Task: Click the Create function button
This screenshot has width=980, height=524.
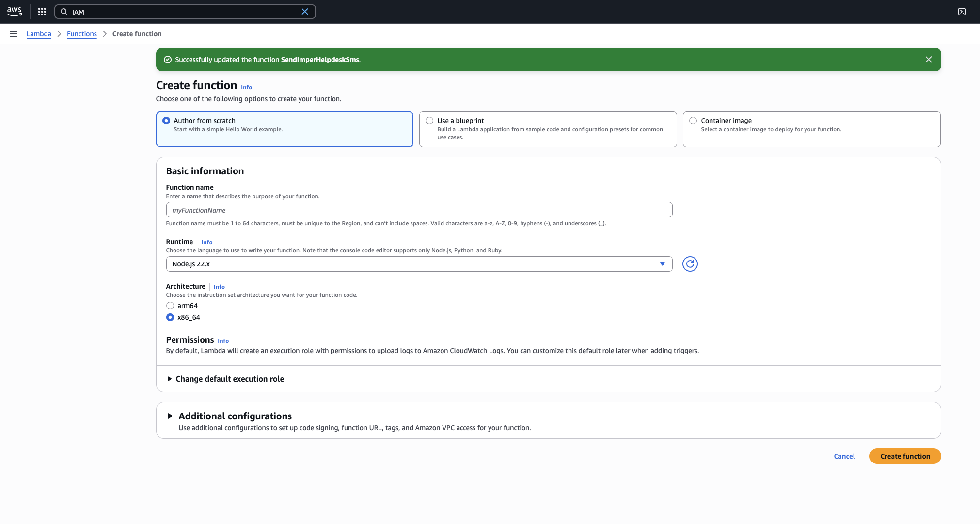Action: 905,456
